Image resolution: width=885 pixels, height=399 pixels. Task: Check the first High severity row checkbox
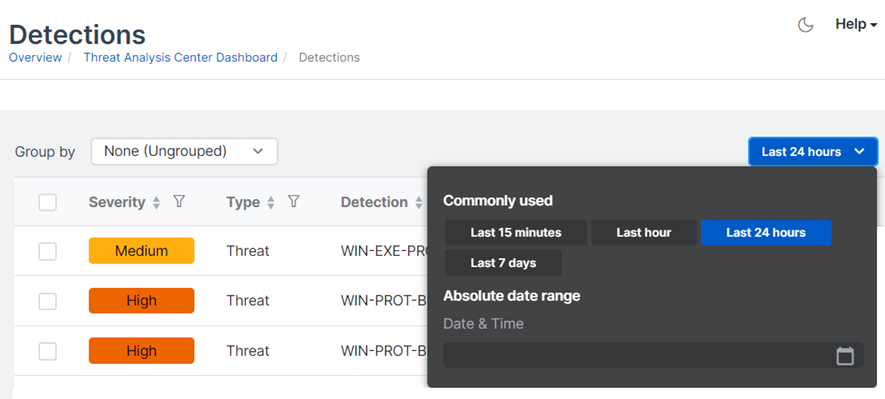pos(47,301)
